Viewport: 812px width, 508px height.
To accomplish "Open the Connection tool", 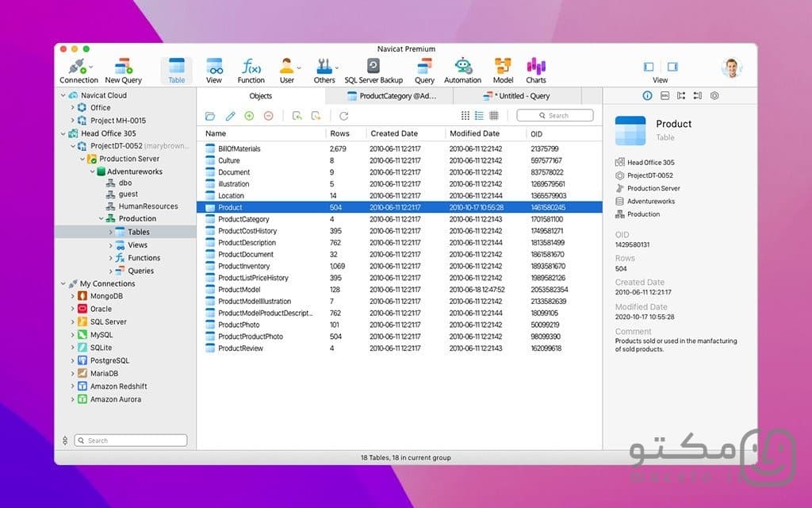I will pos(79,71).
